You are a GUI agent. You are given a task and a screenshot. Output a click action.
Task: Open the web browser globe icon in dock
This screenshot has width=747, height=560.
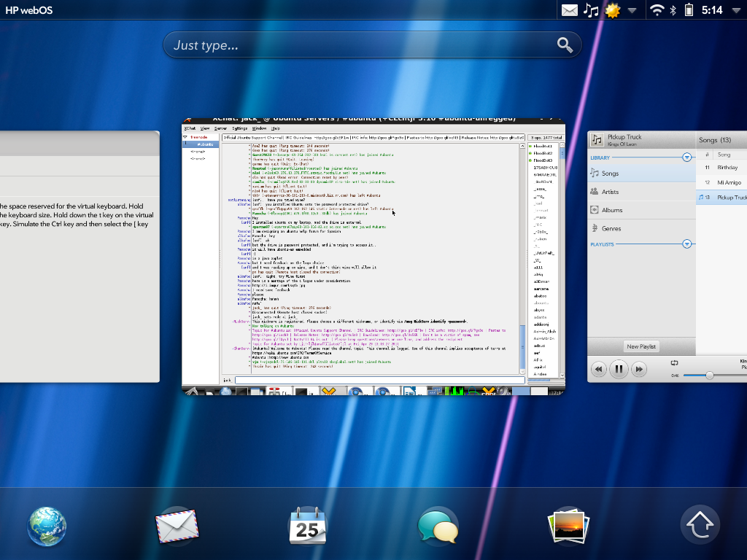tap(47, 526)
